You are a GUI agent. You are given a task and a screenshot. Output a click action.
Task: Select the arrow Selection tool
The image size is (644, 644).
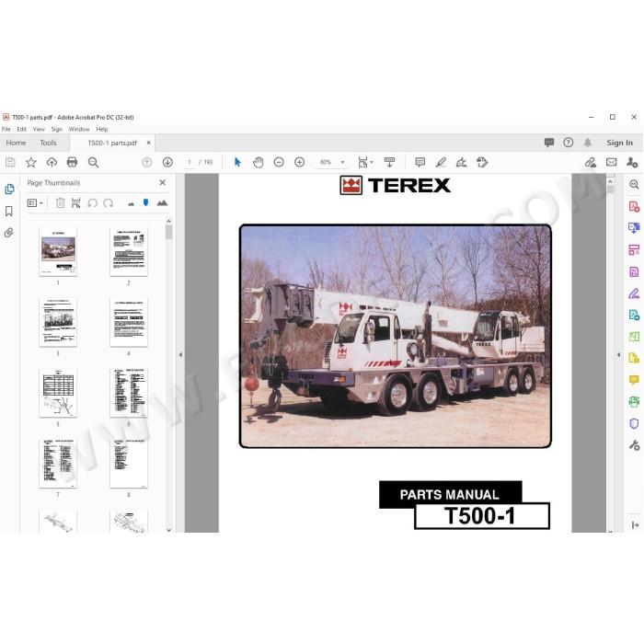(237, 162)
